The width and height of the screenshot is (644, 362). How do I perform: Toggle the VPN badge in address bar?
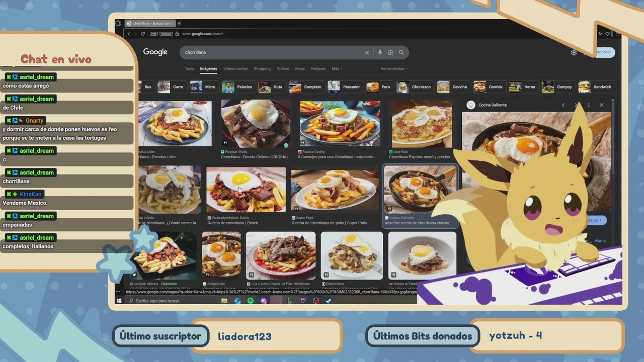153,34
